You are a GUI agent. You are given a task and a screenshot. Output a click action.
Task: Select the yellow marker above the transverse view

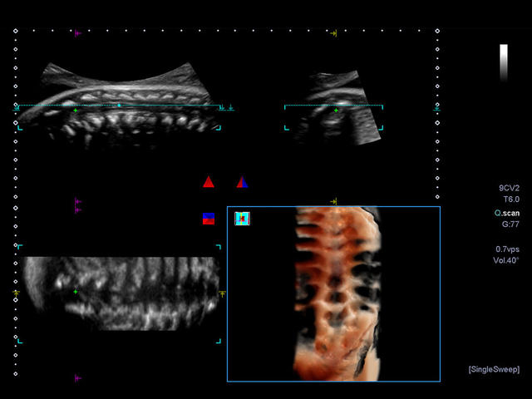click(333, 33)
